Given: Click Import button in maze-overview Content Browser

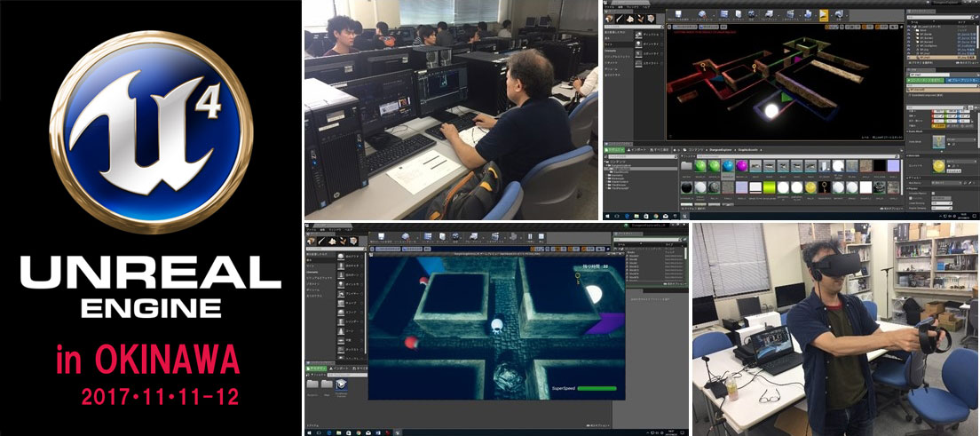Looking at the screenshot, I should 636,150.
